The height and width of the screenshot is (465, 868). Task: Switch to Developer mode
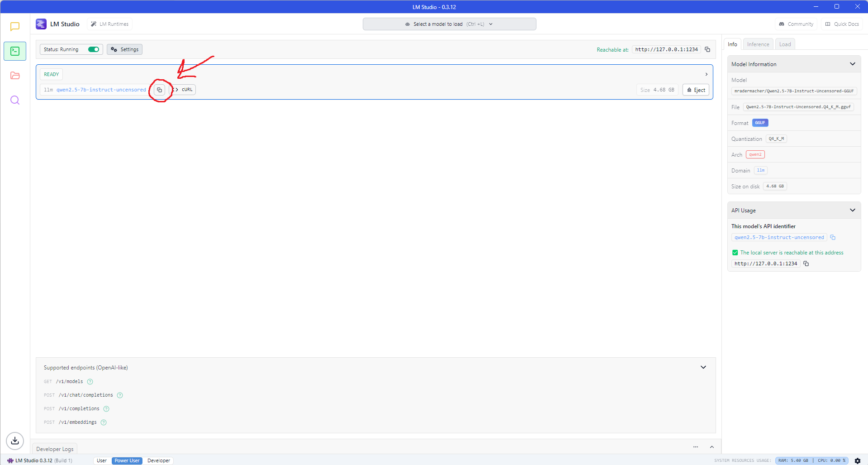click(x=159, y=460)
